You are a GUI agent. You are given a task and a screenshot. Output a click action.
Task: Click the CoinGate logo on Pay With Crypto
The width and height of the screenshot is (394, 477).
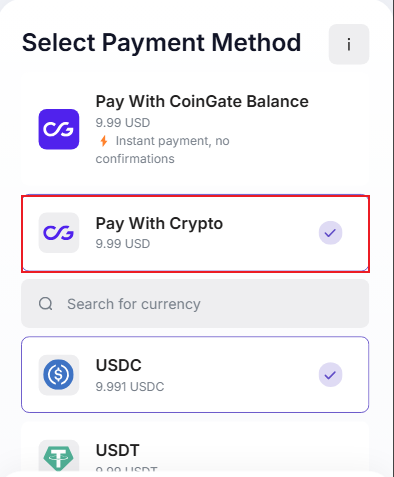tap(59, 233)
